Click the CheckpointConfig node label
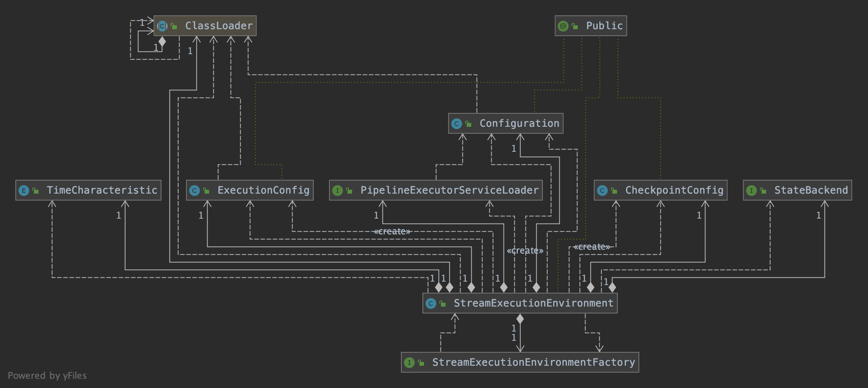This screenshot has height=388, width=868. (x=674, y=190)
